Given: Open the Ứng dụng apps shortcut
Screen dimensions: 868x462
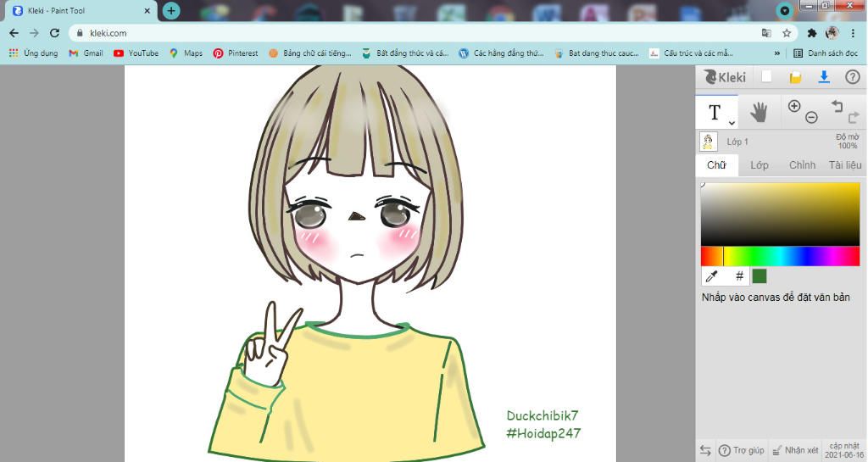Looking at the screenshot, I should (33, 53).
